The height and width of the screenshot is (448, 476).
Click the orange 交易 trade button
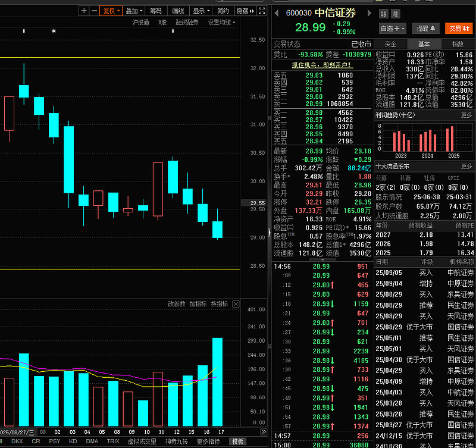click(459, 29)
